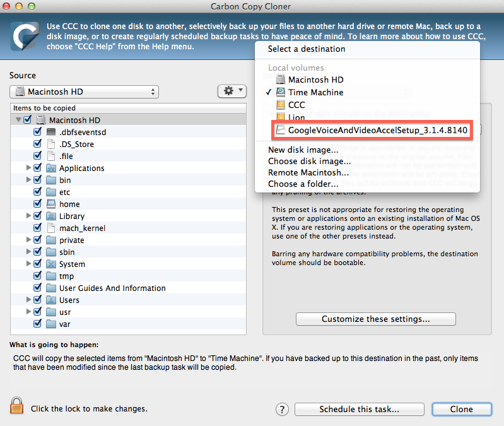Image resolution: width=504 pixels, height=426 pixels.
Task: Expand the Library folder
Action: pos(28,215)
